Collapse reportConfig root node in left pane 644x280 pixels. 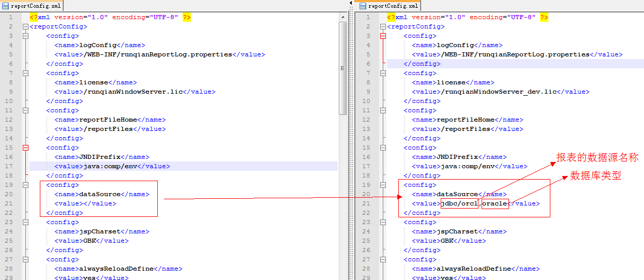pyautogui.click(x=25, y=27)
